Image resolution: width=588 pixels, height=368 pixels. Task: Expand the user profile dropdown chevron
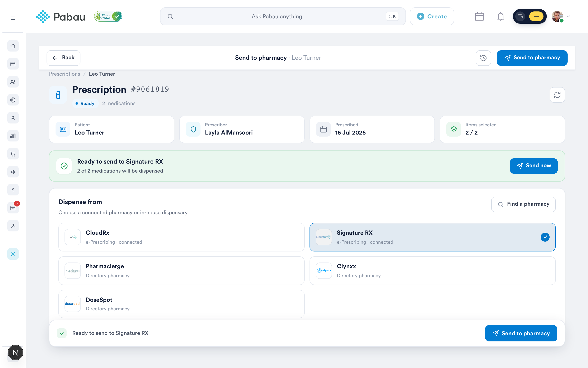pos(568,16)
